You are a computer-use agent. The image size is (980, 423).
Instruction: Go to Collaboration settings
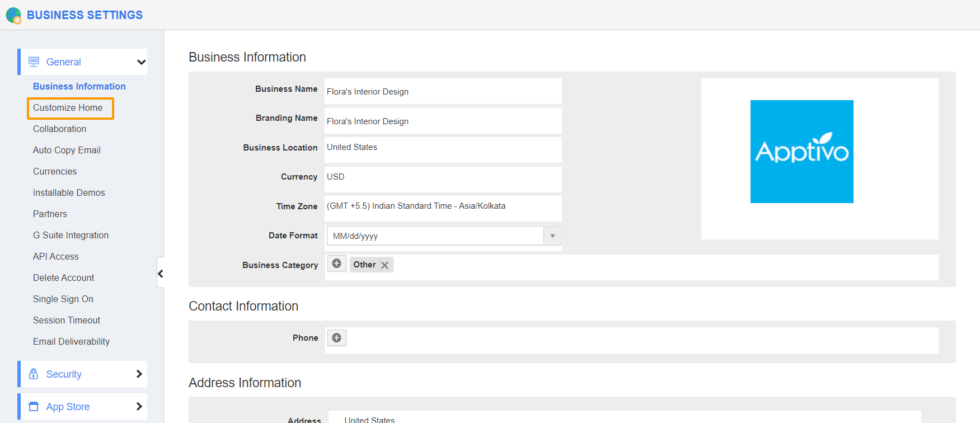[60, 129]
